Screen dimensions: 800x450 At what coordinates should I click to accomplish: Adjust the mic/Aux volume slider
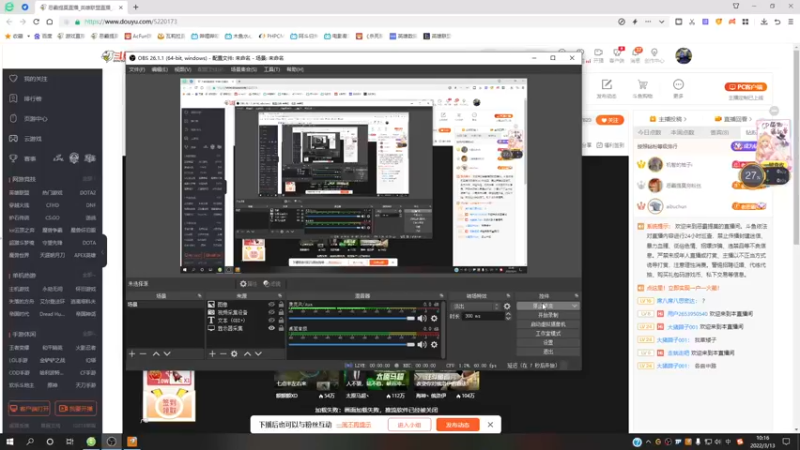(352, 318)
